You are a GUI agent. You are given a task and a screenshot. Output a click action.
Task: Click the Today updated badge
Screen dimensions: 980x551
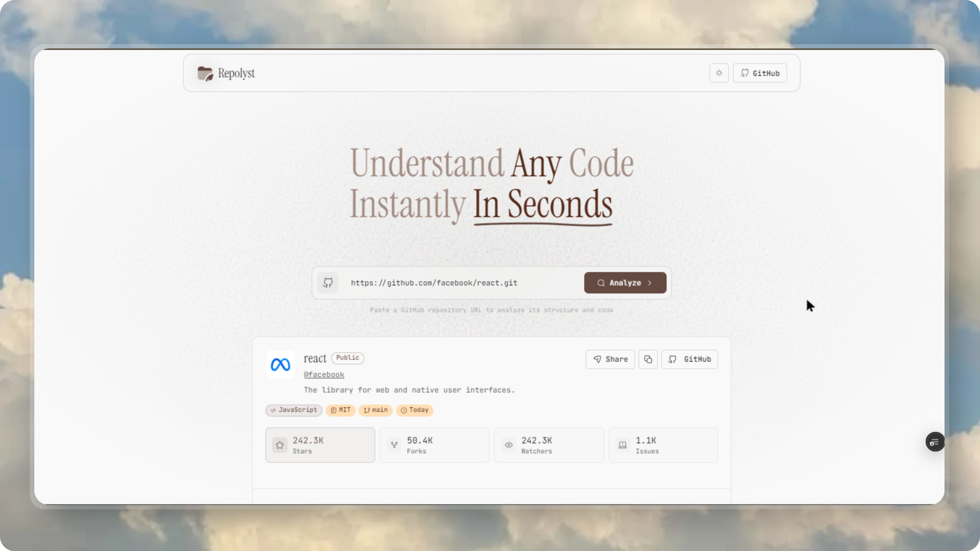[x=414, y=410]
